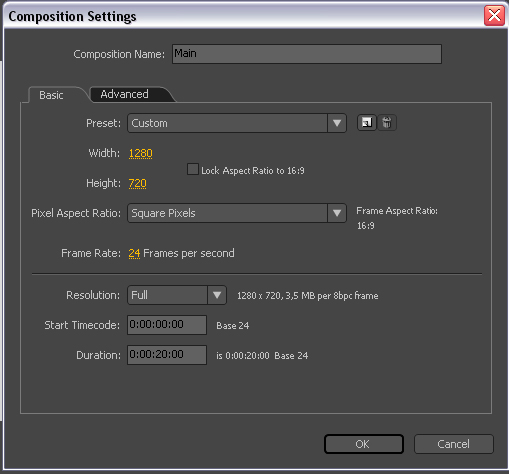The width and height of the screenshot is (509, 474).
Task: Click the Cancel button
Action: point(454,444)
